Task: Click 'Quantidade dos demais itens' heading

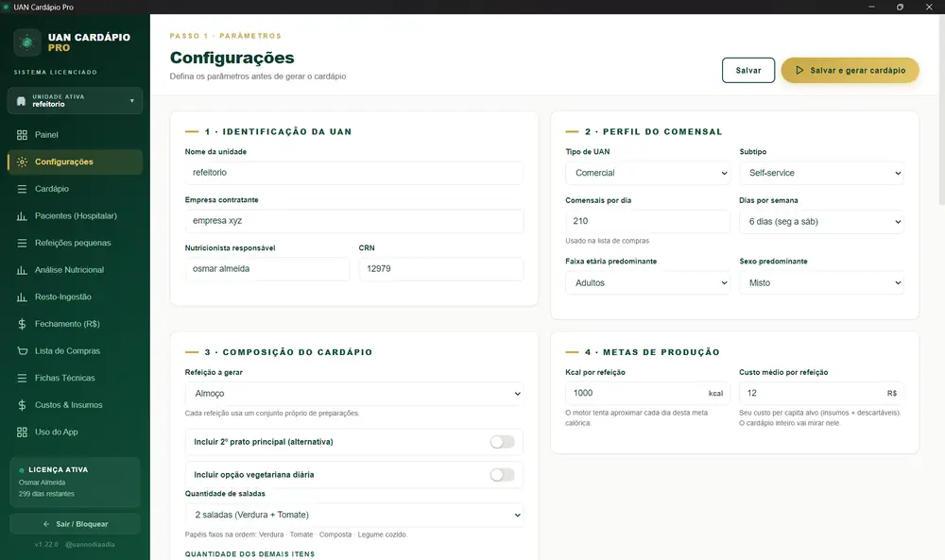Action: tap(249, 554)
